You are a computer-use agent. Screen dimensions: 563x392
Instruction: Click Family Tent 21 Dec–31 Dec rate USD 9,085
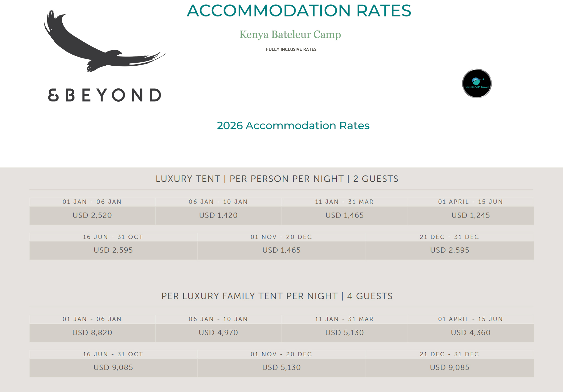450,368
